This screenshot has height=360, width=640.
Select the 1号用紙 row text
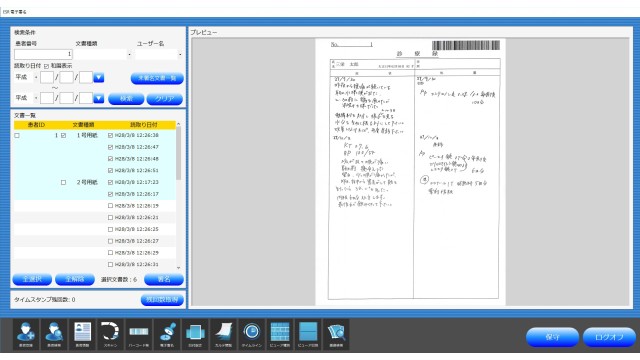coord(87,136)
